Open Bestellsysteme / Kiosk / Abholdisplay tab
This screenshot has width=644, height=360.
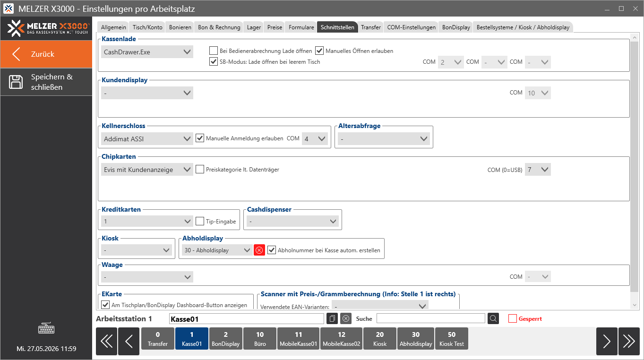coord(523,27)
